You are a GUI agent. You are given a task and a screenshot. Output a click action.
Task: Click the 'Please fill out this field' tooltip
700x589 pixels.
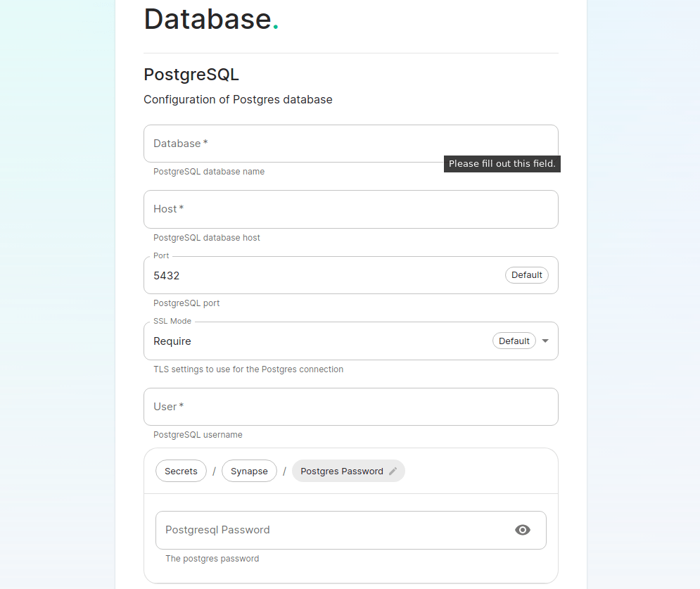coord(502,164)
